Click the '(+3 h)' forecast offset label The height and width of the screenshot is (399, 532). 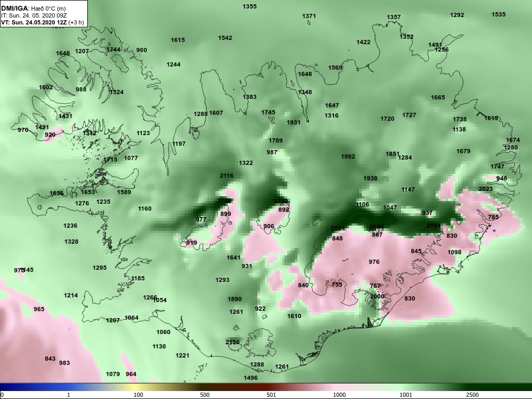pyautogui.click(x=76, y=22)
